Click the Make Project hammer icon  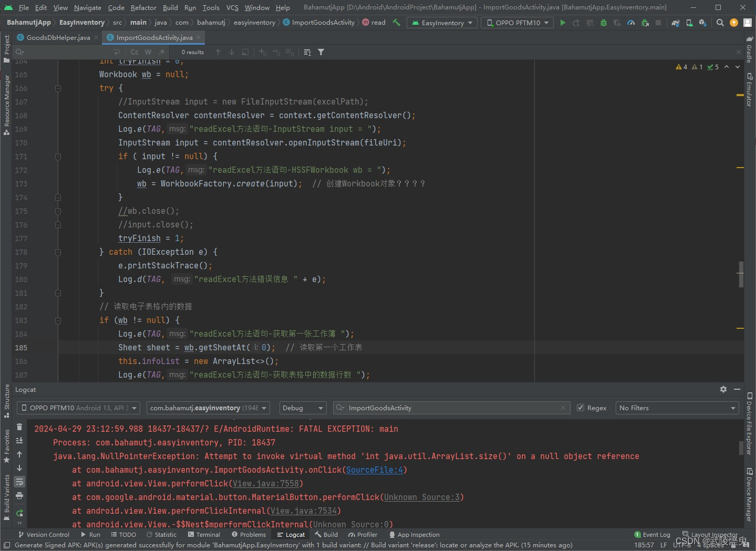(397, 23)
